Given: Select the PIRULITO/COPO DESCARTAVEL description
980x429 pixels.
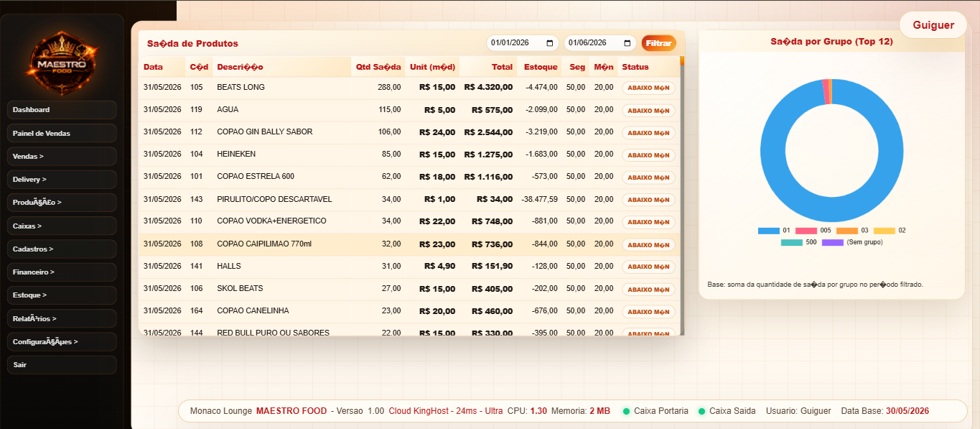Looking at the screenshot, I should tap(274, 199).
